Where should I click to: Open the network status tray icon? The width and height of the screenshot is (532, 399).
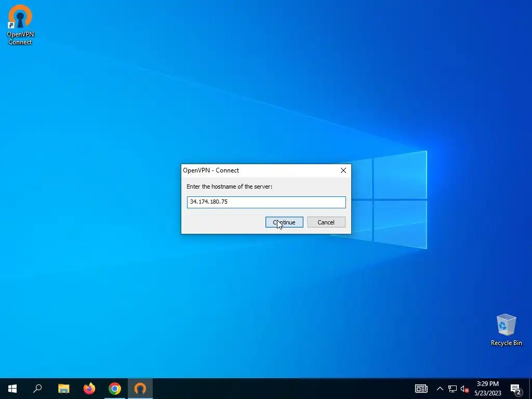pos(453,389)
